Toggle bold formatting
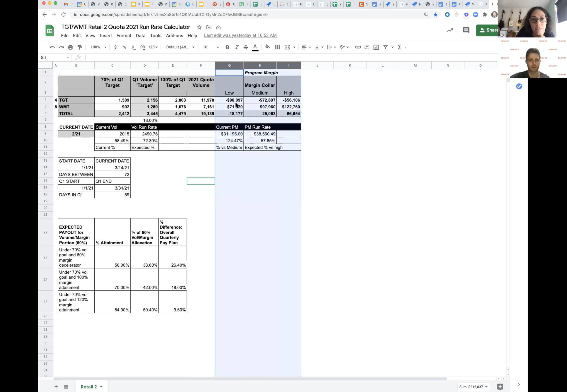The image size is (567, 392). pos(227,47)
